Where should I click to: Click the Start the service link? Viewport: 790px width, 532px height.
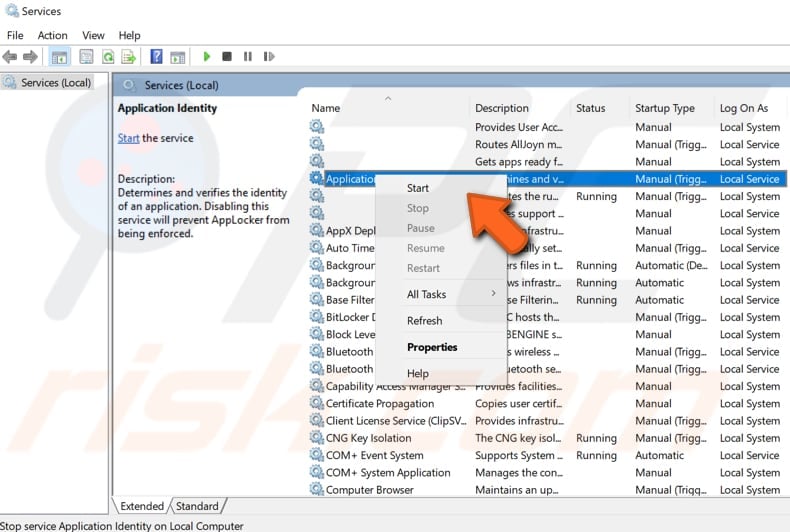point(128,138)
